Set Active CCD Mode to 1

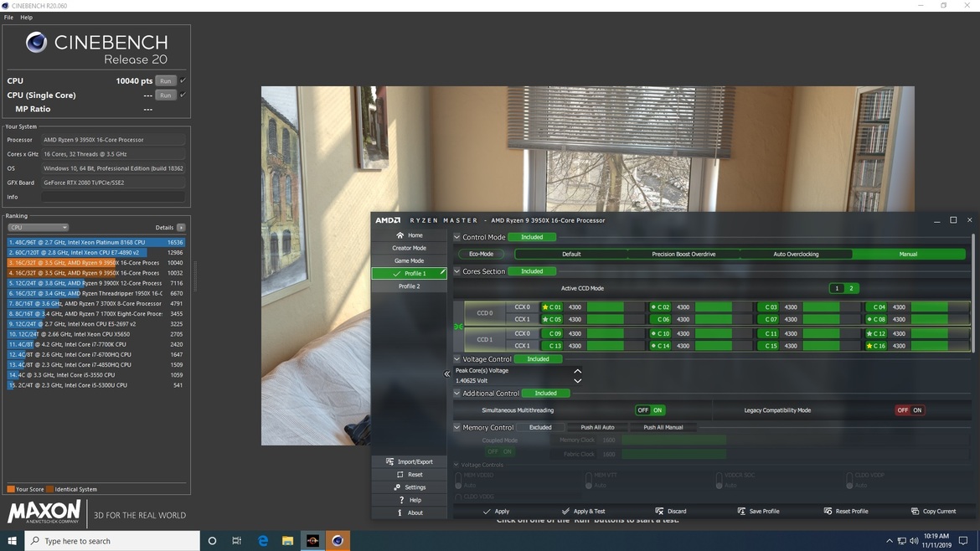click(837, 288)
